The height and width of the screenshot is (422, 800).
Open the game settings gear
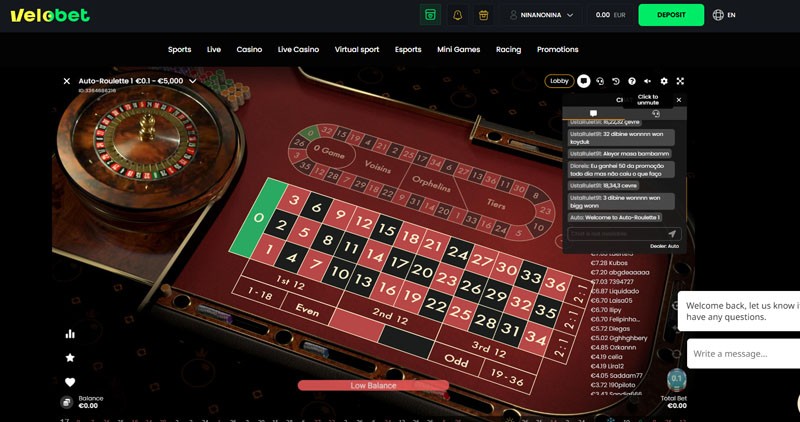664,81
